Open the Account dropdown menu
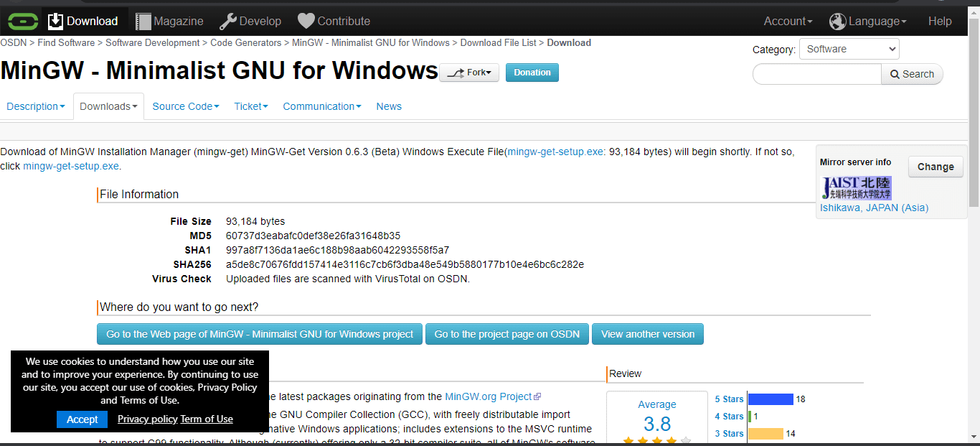Screen dimensions: 980x446 [x=787, y=21]
